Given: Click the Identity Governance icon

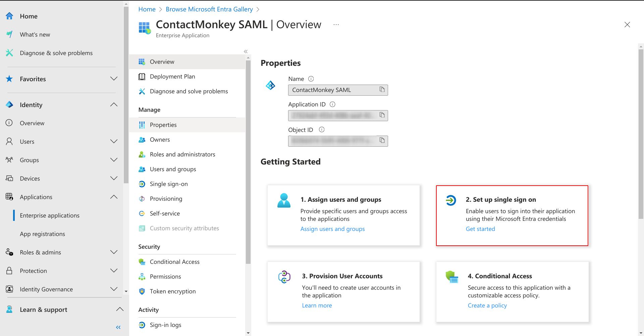Looking at the screenshot, I should pos(9,289).
